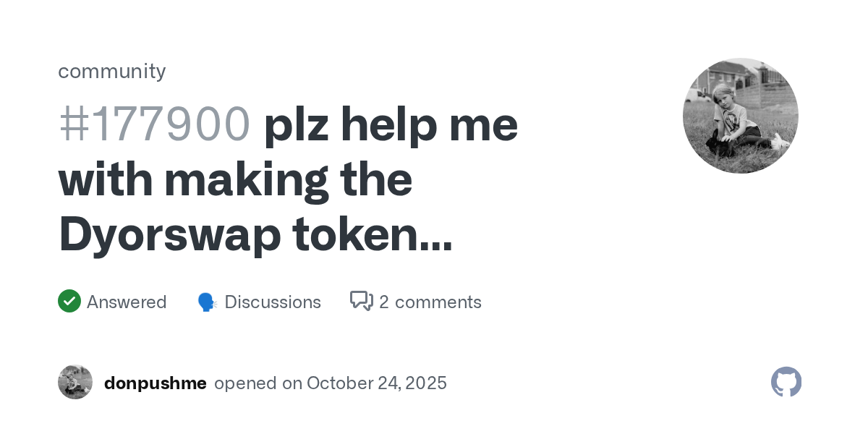868x434 pixels.
Task: Click donpushme's small avatar beside the username
Action: tap(75, 382)
